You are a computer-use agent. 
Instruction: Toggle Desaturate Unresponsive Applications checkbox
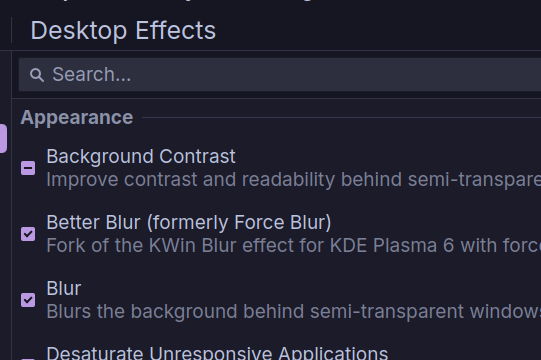[x=28, y=359]
